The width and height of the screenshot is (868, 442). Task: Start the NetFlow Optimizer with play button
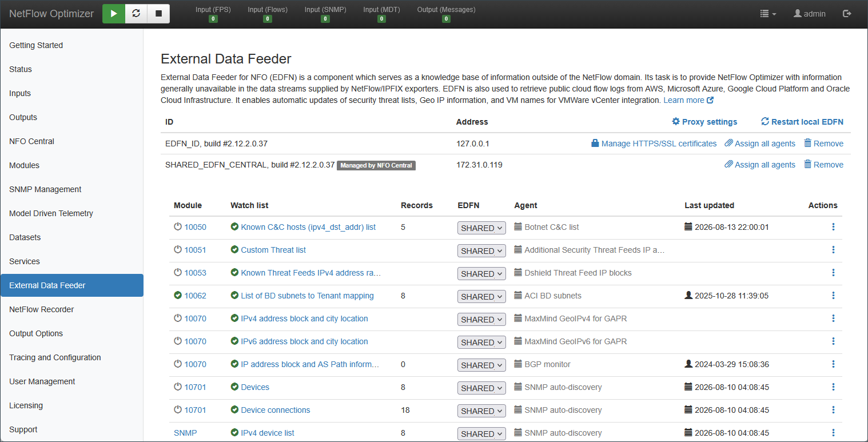coord(114,14)
